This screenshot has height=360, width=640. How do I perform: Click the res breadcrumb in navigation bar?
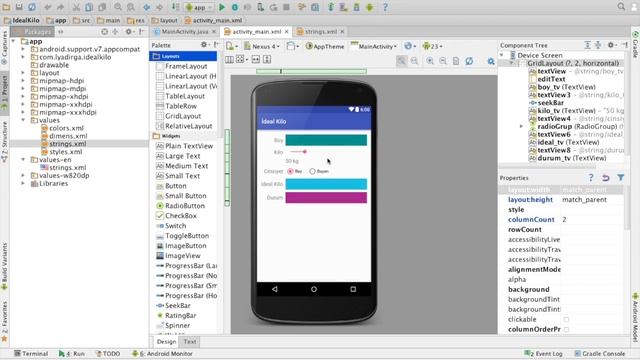(136, 20)
